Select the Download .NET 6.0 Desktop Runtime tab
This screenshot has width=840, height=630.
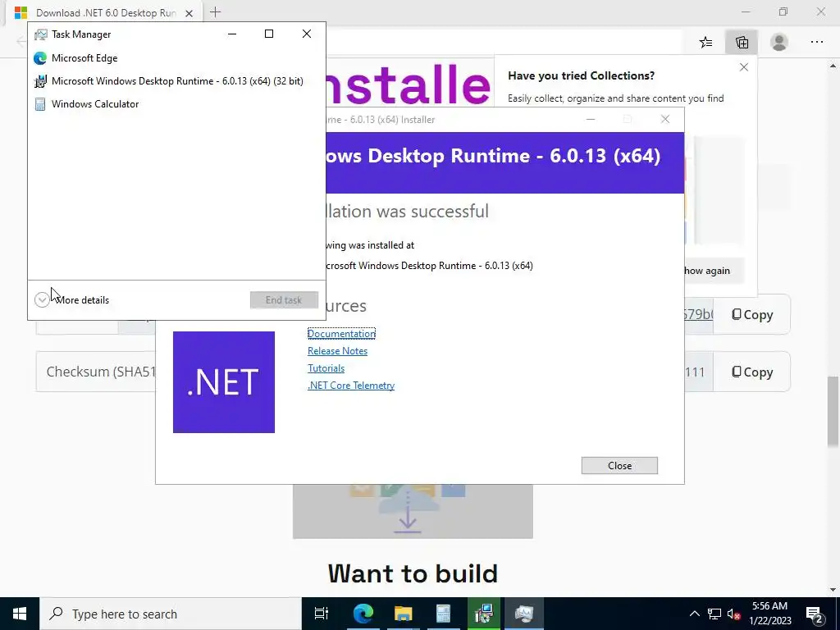(x=105, y=12)
